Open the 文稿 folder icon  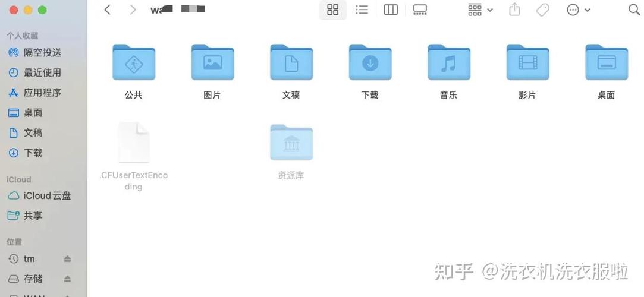click(x=291, y=62)
